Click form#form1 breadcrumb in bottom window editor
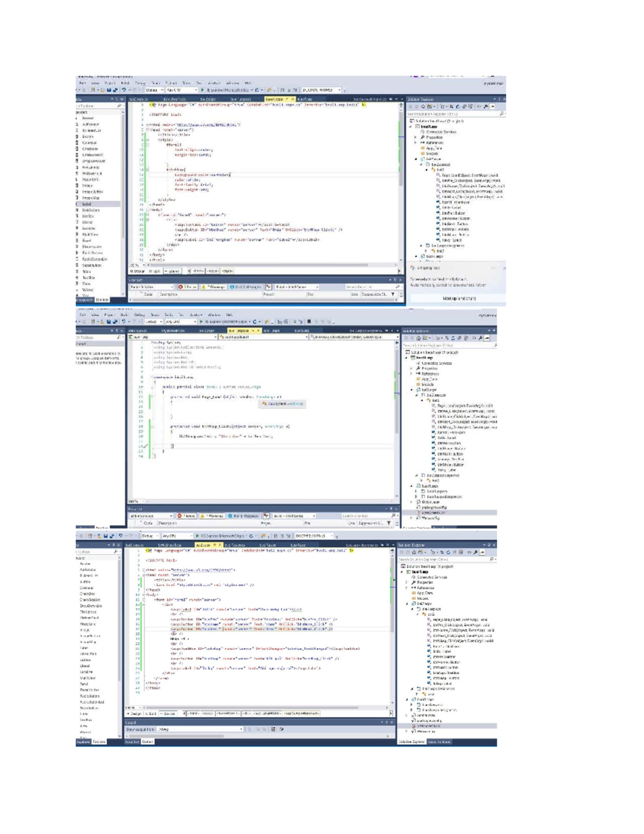 [x=226, y=713]
